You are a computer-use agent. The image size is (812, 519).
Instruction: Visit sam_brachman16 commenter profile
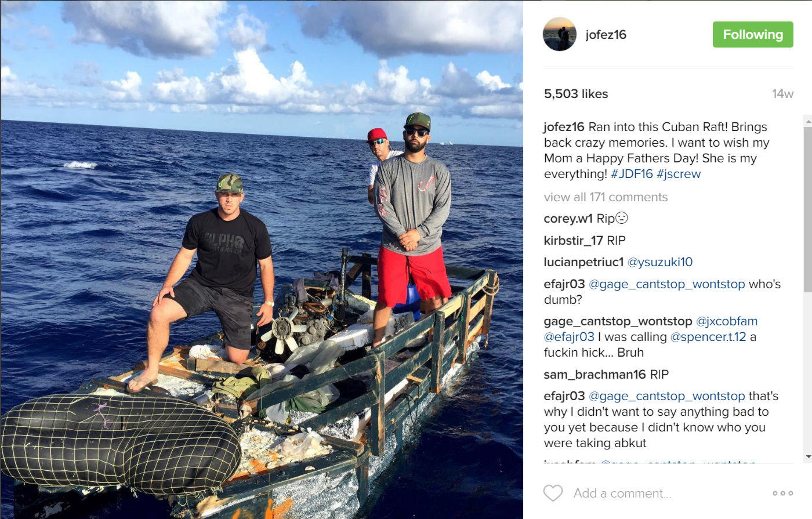[x=595, y=375]
